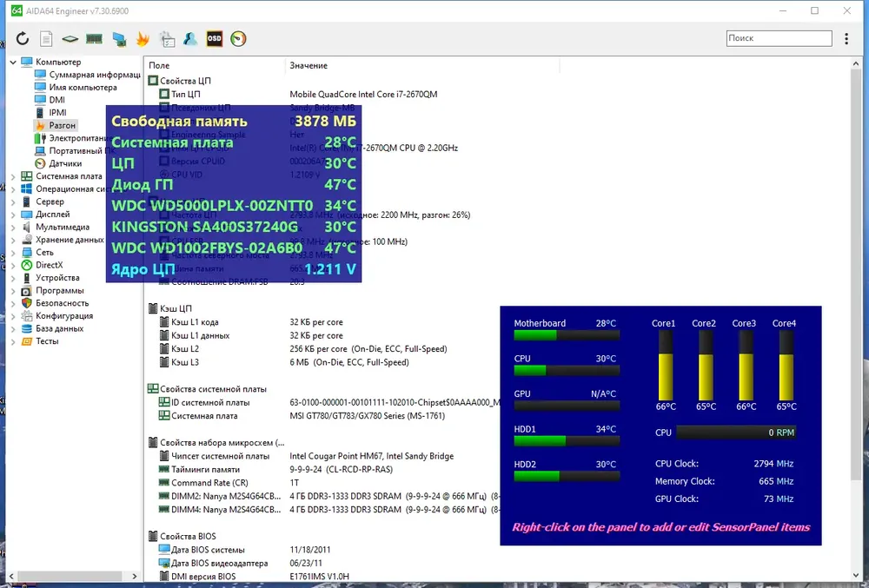869x588 pixels.
Task: Open the network computers toolbar icon
Action: 118,39
